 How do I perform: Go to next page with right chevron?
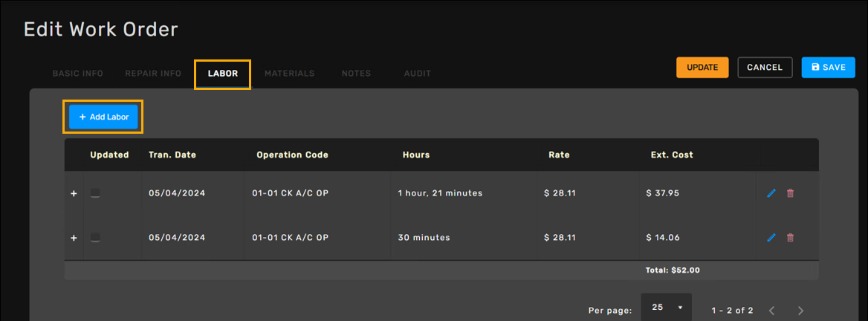pyautogui.click(x=800, y=310)
